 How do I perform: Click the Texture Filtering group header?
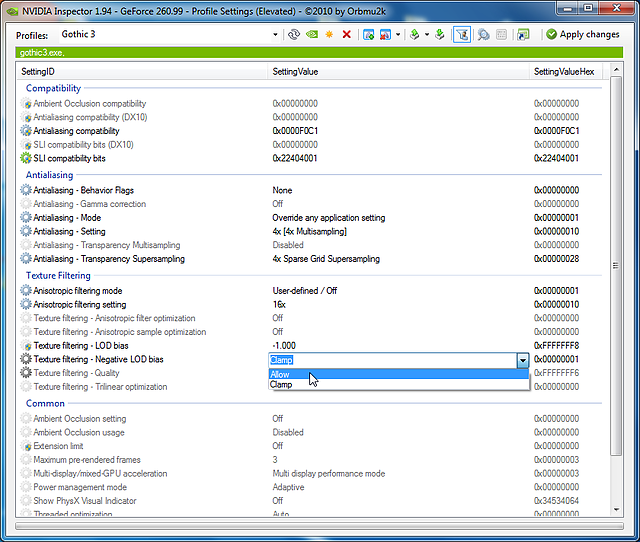pyautogui.click(x=58, y=275)
